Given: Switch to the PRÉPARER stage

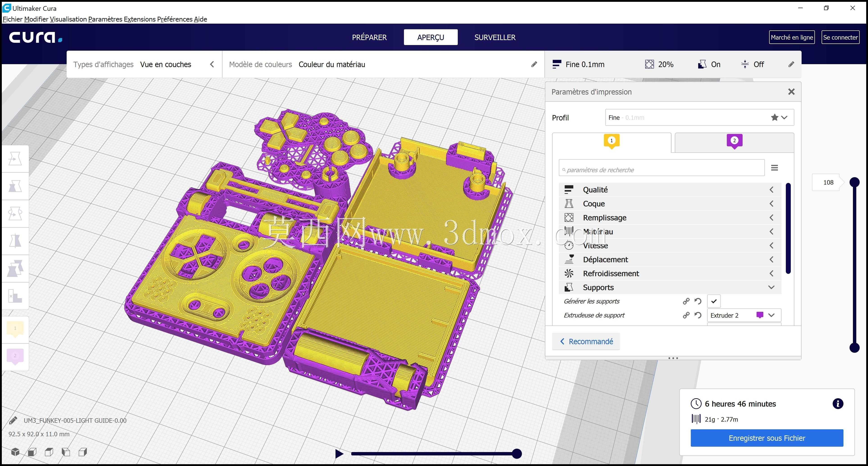Looking at the screenshot, I should pyautogui.click(x=369, y=37).
